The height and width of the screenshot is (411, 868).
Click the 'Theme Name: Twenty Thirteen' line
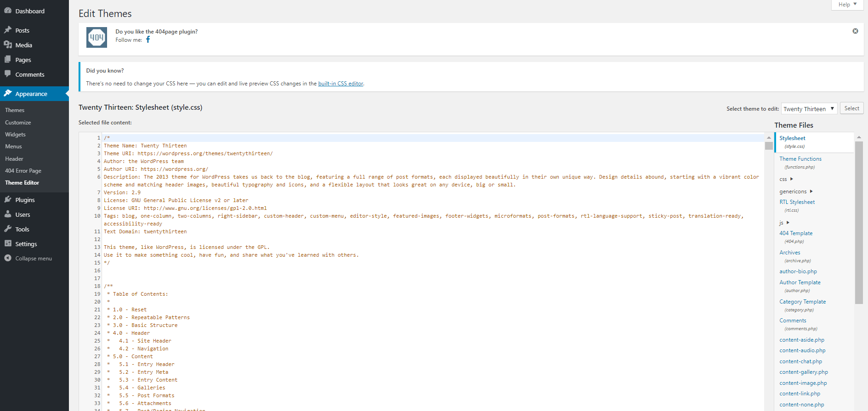click(x=145, y=146)
